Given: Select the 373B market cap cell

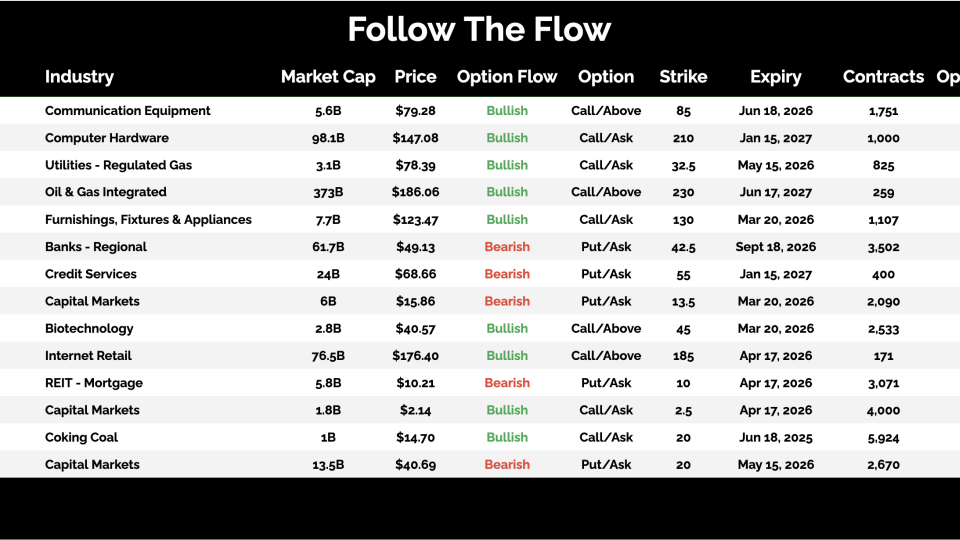Looking at the screenshot, I should [x=328, y=192].
